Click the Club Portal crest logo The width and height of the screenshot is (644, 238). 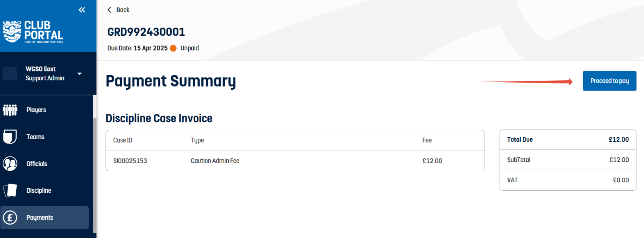coord(12,31)
